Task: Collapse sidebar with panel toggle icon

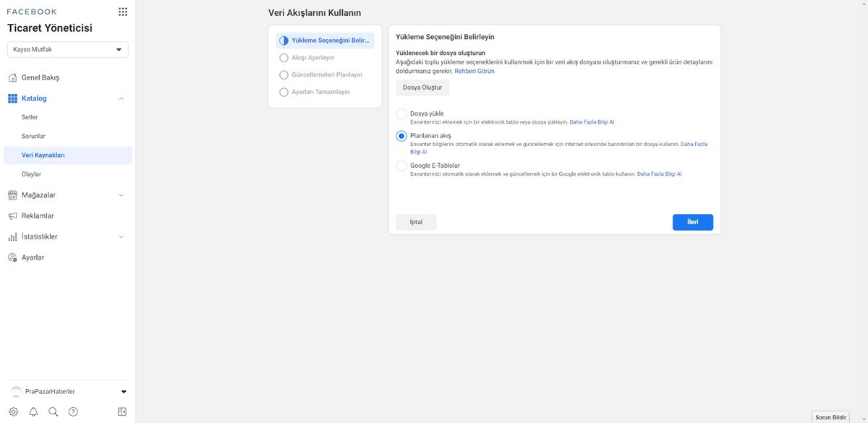Action: point(122,411)
